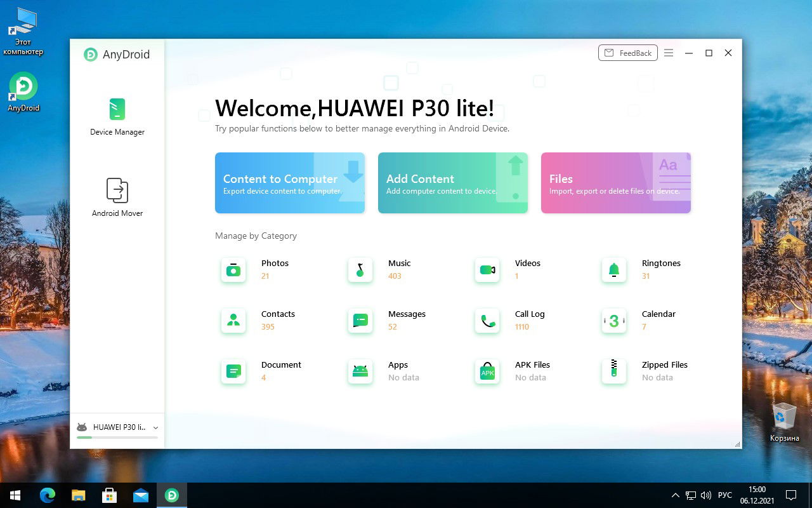Click the 'Manage by Category' heading

point(256,236)
